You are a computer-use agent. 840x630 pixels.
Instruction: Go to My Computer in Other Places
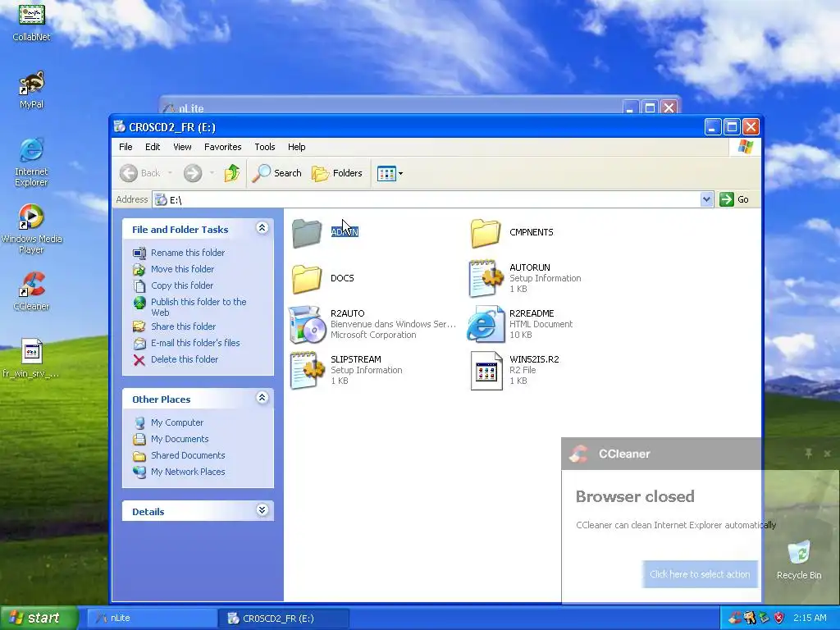pyautogui.click(x=177, y=422)
